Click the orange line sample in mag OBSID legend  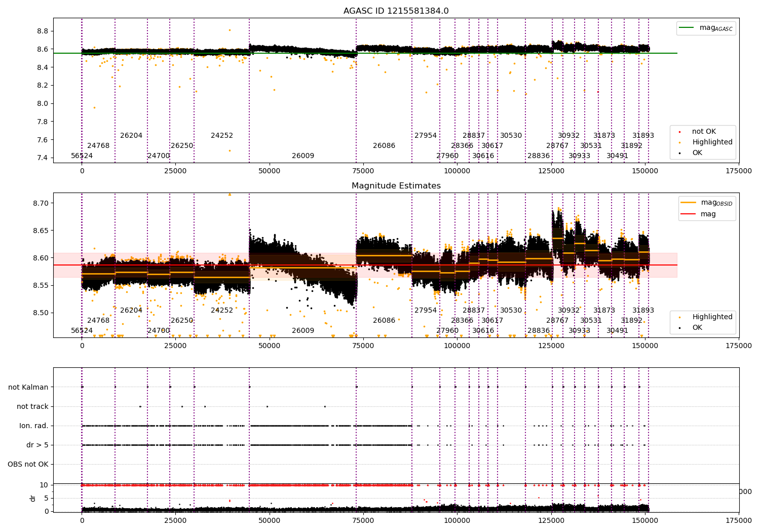pyautogui.click(x=688, y=202)
